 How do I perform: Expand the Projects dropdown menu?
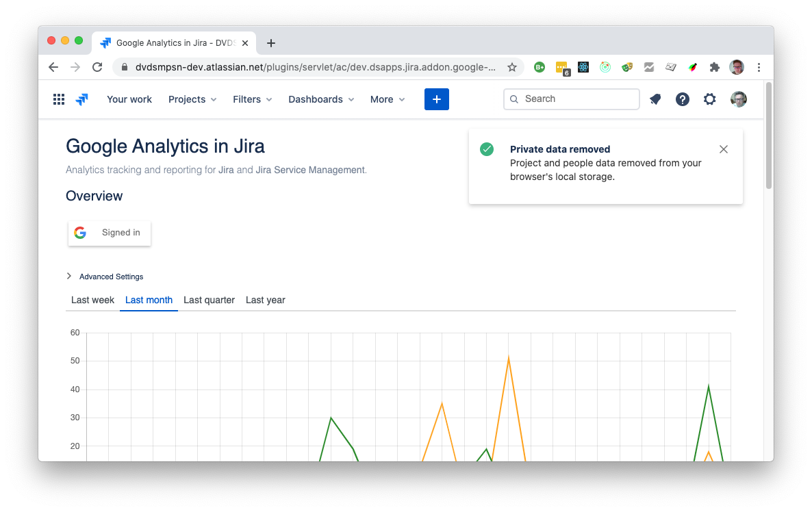192,99
